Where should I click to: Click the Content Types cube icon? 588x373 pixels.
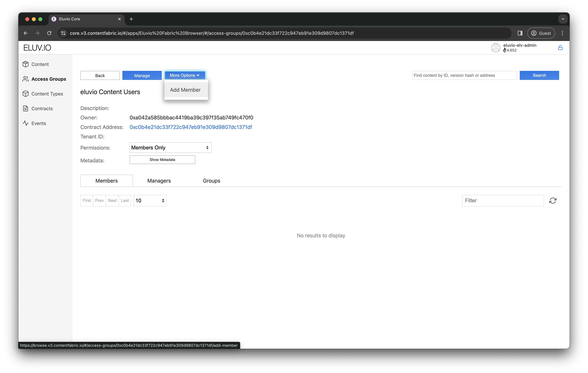(x=26, y=94)
